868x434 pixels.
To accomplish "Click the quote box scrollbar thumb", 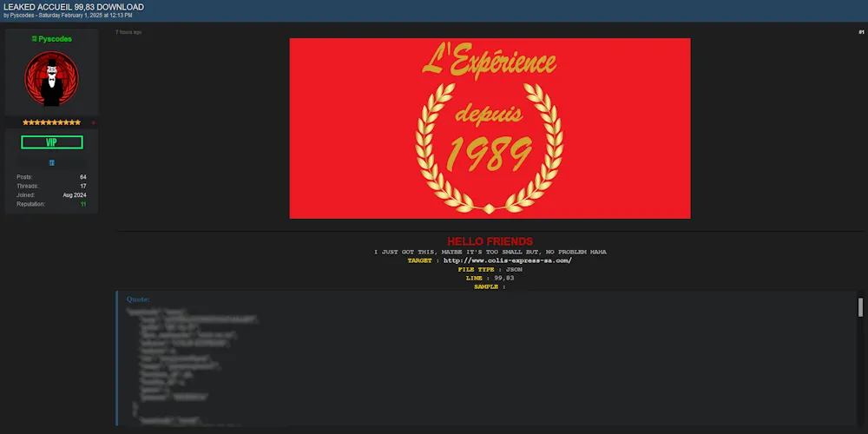I will [860, 307].
